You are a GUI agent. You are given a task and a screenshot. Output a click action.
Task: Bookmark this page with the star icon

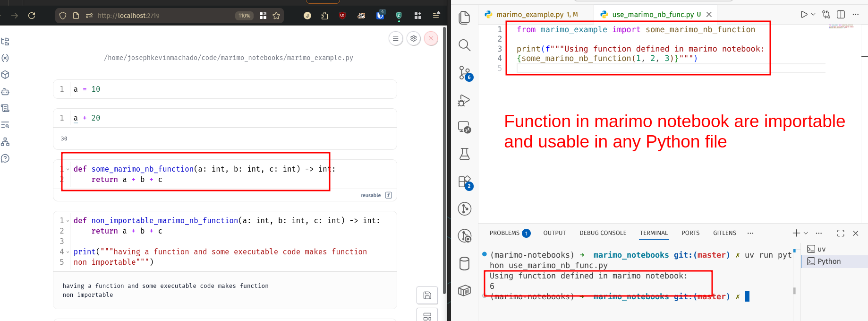[x=276, y=16]
